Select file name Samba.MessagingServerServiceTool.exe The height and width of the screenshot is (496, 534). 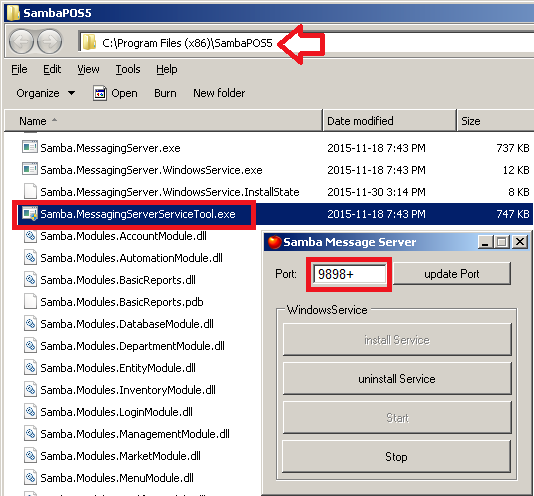138,214
